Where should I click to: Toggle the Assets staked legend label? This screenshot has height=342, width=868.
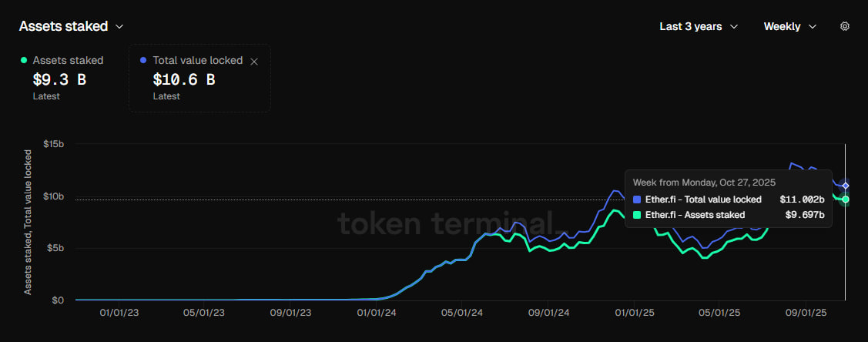[68, 60]
